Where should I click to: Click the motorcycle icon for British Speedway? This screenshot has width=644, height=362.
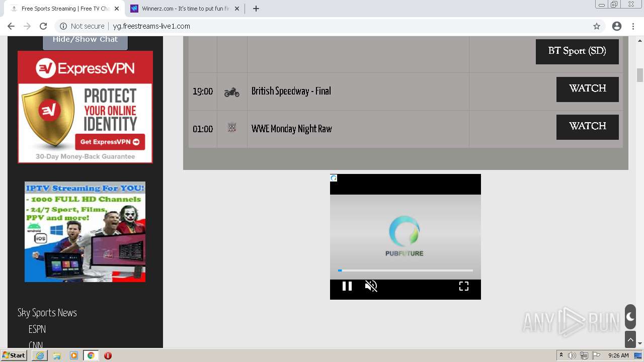(232, 92)
